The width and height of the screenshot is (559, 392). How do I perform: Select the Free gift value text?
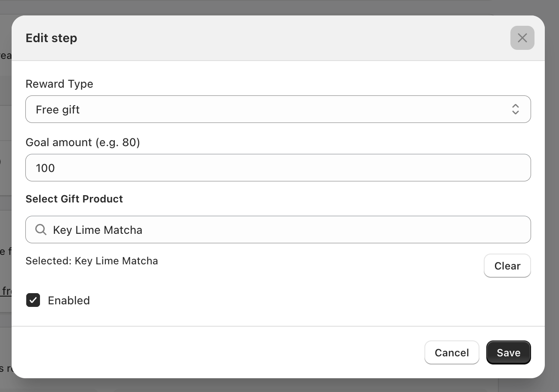click(x=58, y=110)
